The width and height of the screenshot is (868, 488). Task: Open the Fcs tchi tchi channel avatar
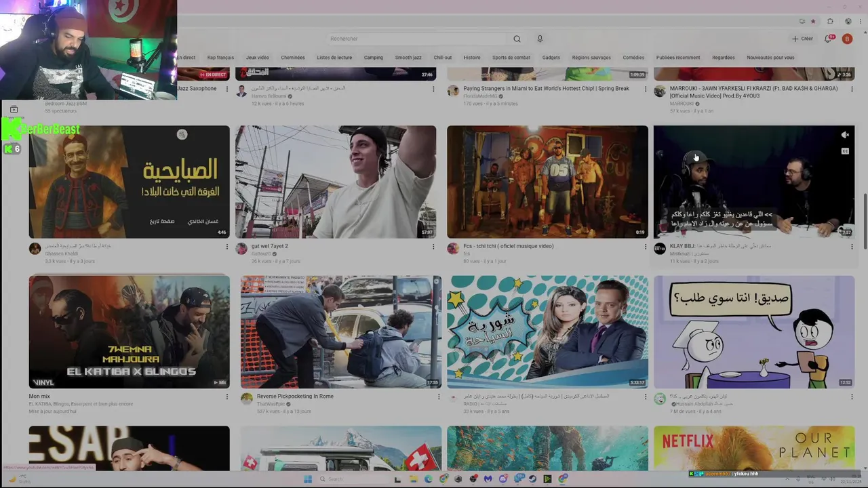tap(453, 249)
